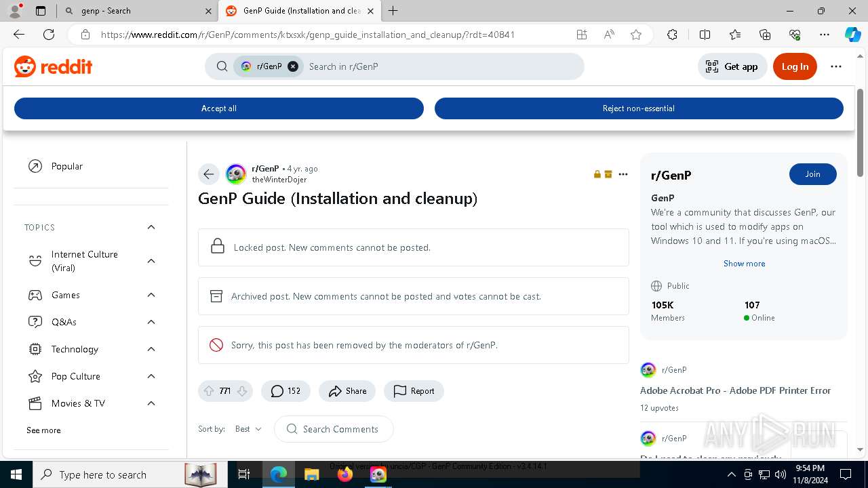Close the genp - Search tab
Screen dimensions: 868x488
(x=208, y=11)
